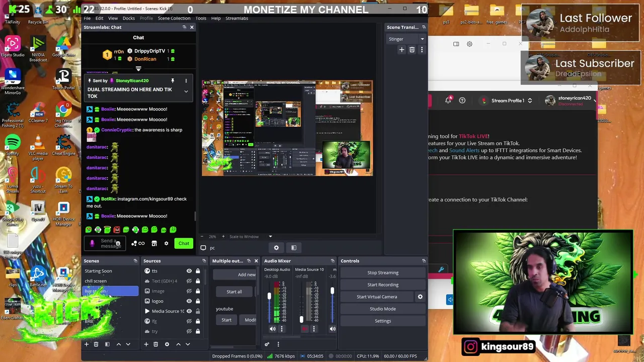Adjust the Desktop Audio volume slider

269,297
